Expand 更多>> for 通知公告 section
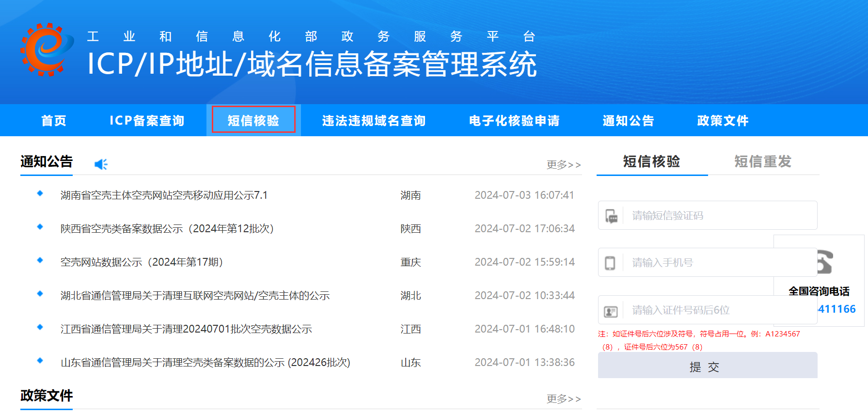868x414 pixels. [563, 165]
